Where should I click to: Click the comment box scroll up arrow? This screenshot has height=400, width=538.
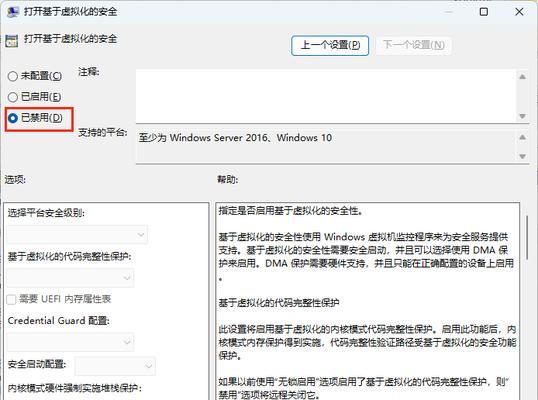pos(522,77)
